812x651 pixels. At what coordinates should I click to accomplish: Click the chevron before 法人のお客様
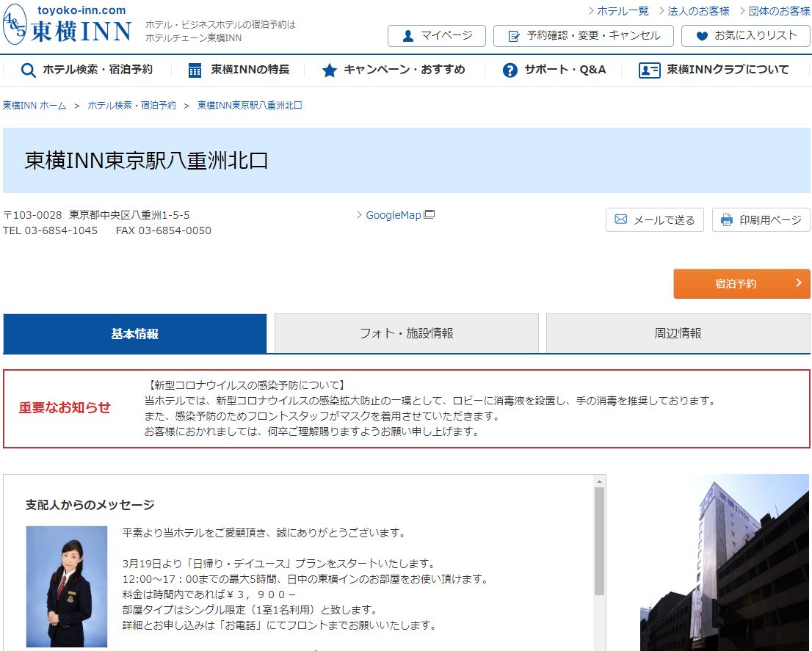tap(661, 11)
